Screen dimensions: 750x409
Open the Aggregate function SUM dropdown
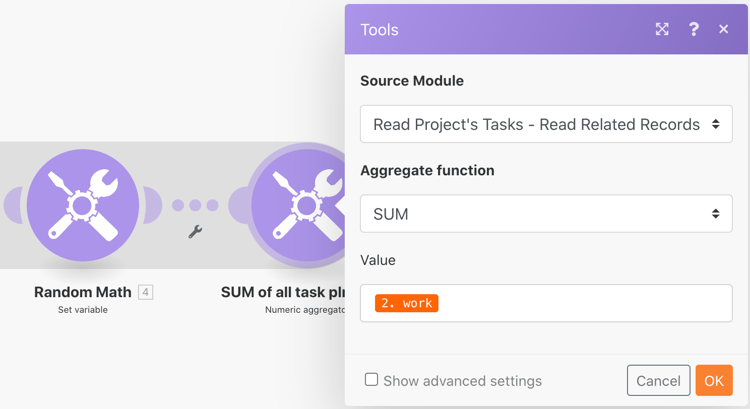point(546,214)
